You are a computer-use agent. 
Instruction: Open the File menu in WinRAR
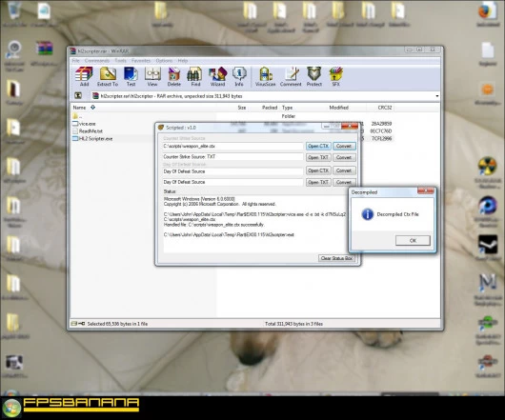[x=75, y=61]
